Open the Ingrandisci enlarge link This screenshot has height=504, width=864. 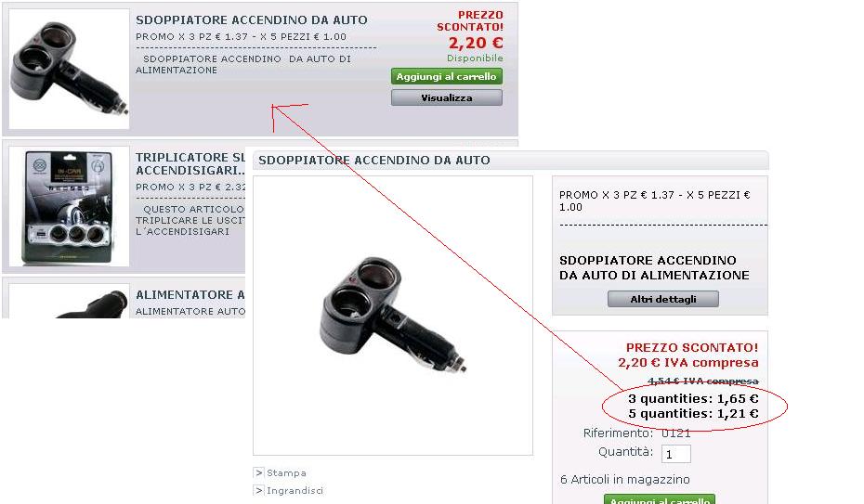coord(295,490)
